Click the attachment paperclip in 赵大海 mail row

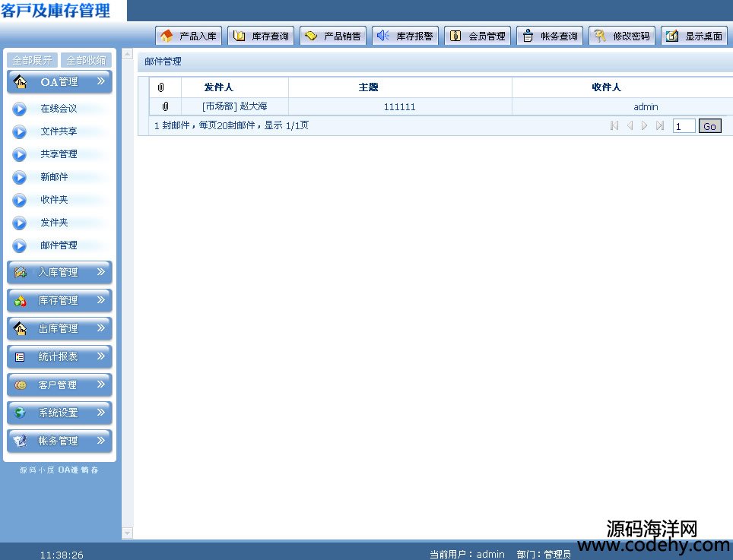165,107
